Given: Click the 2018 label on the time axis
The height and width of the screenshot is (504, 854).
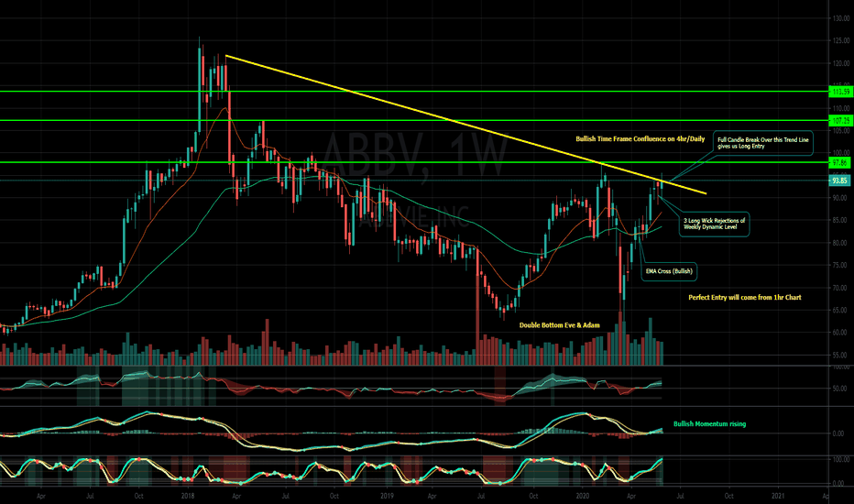Looking at the screenshot, I should click(188, 496).
